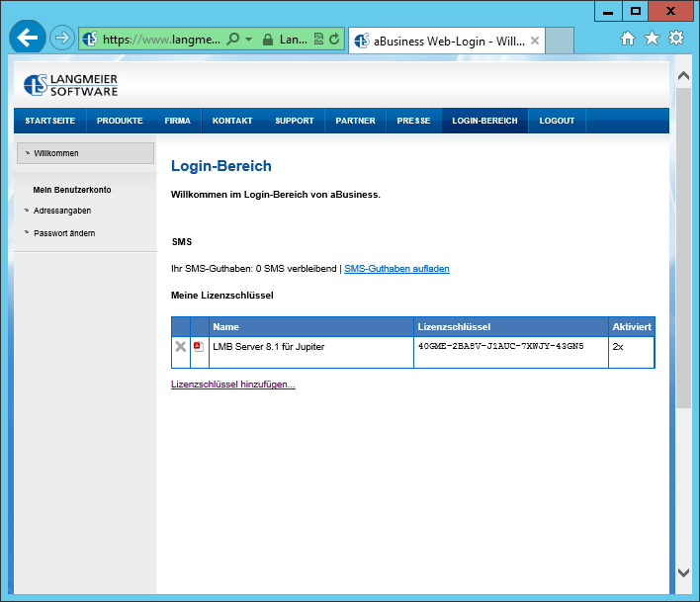Delete the LMB Server license with X icon

(180, 346)
